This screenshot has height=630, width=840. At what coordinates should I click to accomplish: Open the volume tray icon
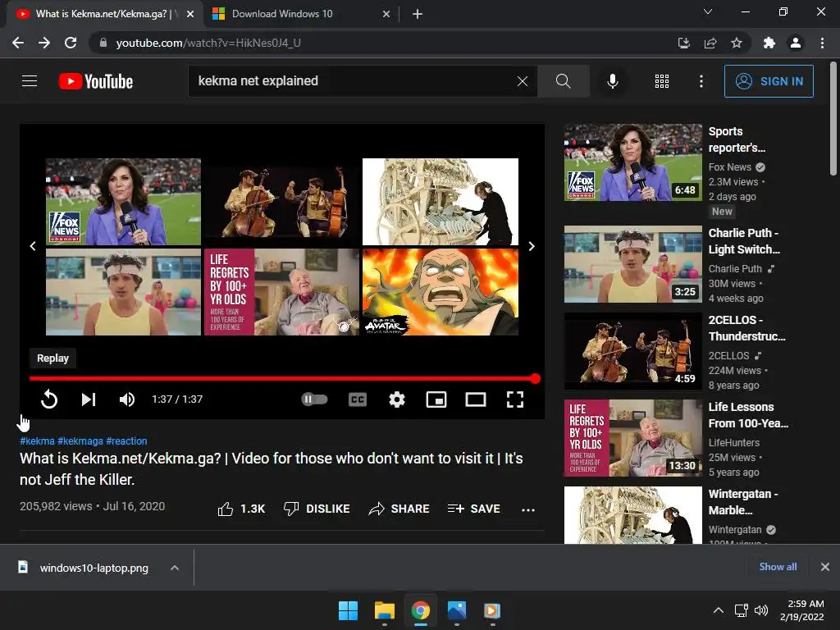[x=761, y=610]
